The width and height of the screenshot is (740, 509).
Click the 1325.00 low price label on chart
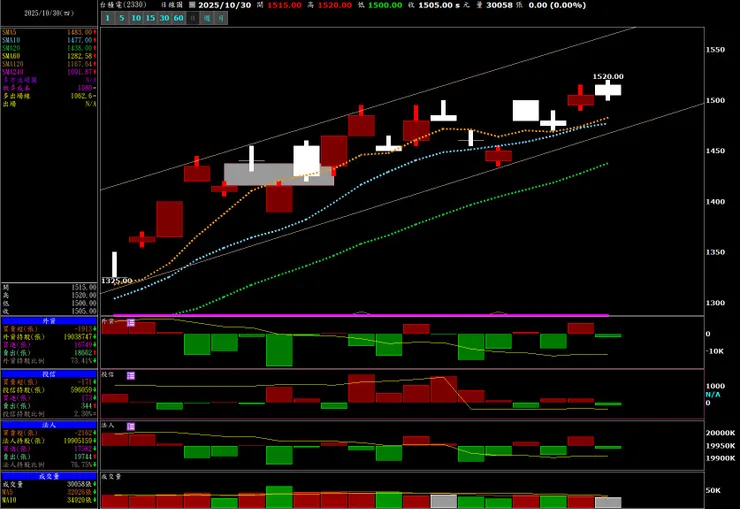(x=117, y=281)
